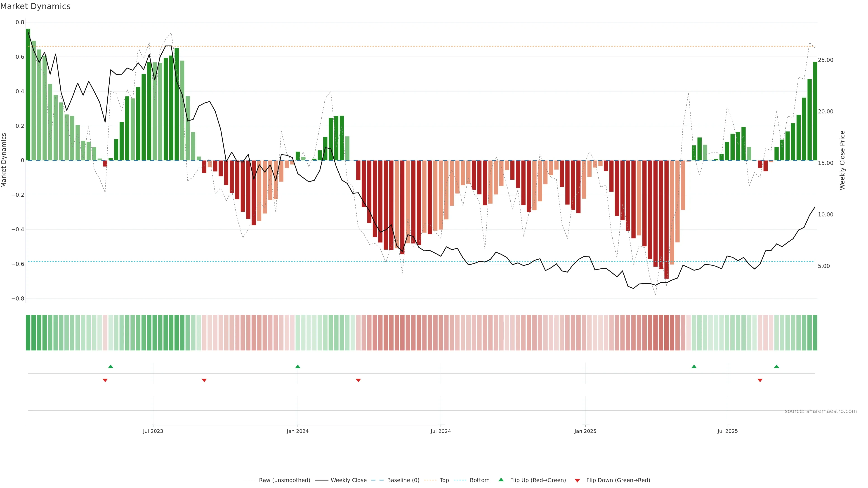Click the green flip-up marker near Jan 2024
The height and width of the screenshot is (488, 868).
point(297,366)
